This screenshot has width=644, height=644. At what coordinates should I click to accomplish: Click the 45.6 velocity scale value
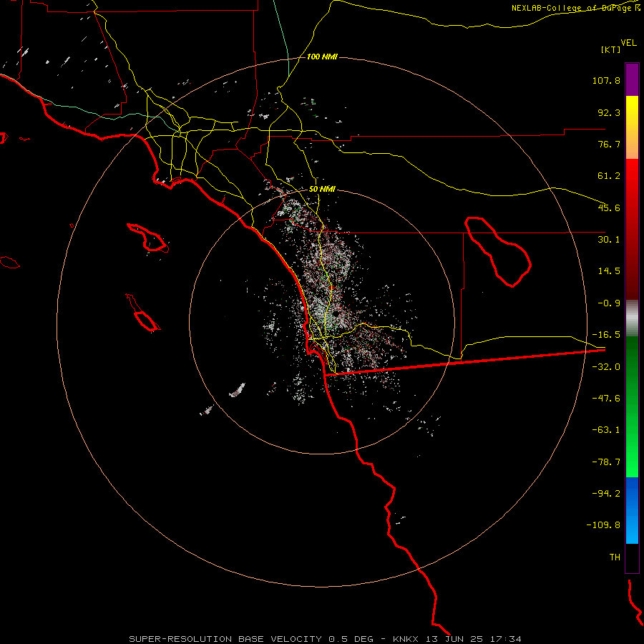[x=609, y=208]
